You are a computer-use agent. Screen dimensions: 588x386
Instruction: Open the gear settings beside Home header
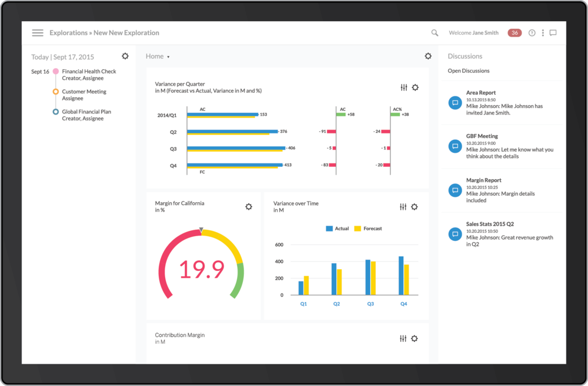click(x=428, y=56)
